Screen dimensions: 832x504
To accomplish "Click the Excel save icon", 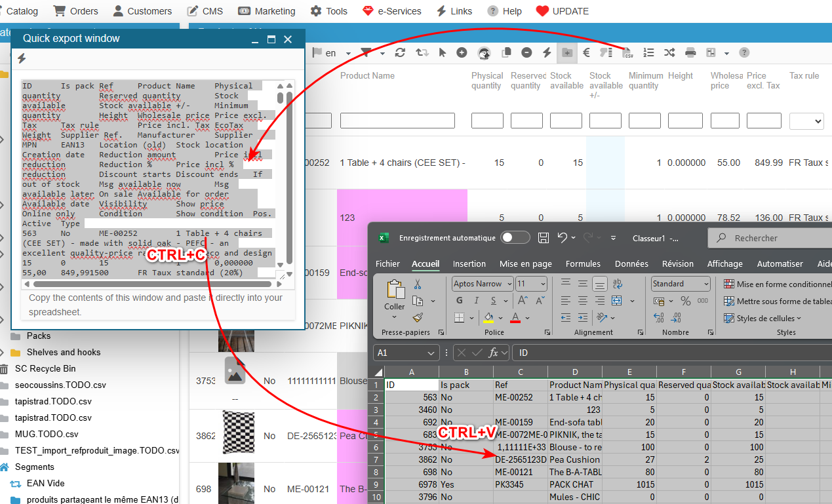I will (x=543, y=238).
